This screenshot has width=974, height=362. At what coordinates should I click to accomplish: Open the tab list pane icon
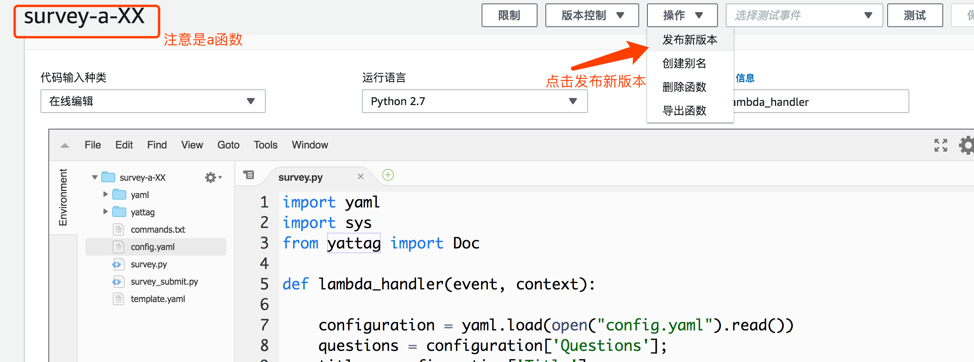pos(248,176)
